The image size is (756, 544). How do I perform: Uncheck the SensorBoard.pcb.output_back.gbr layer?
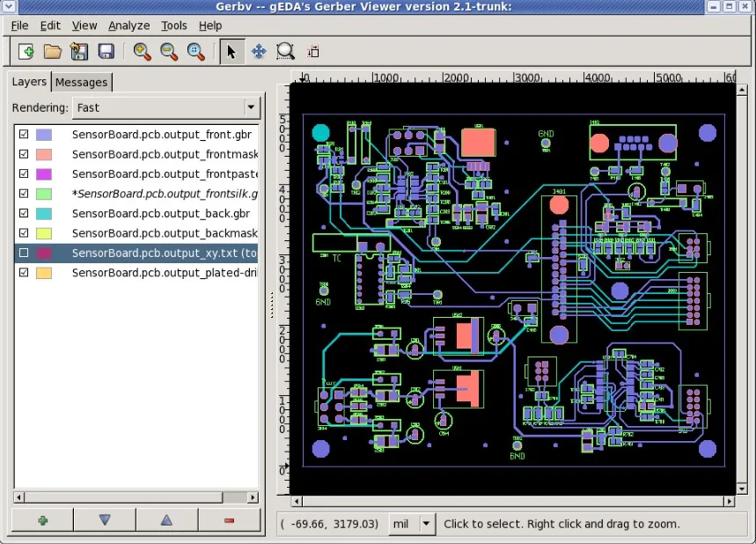[24, 214]
